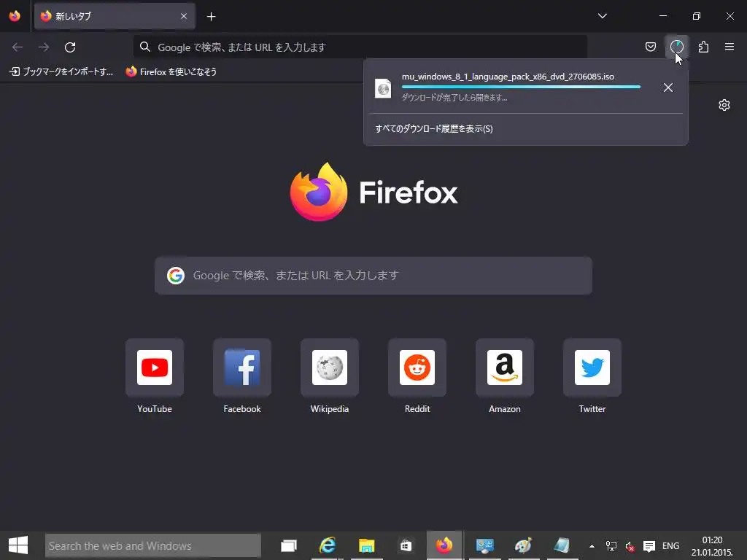747x560 pixels.
Task: Close the 新しいタブ tab
Action: coord(184,16)
